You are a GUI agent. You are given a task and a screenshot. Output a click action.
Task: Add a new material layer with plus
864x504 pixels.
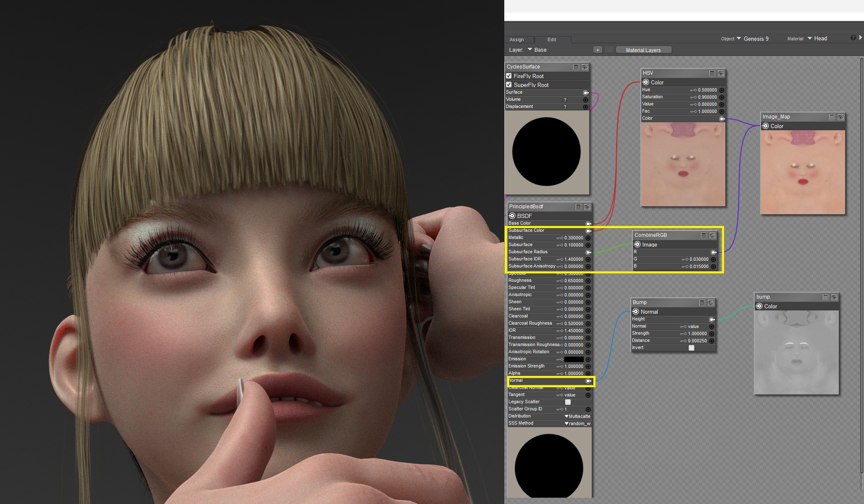pyautogui.click(x=598, y=50)
